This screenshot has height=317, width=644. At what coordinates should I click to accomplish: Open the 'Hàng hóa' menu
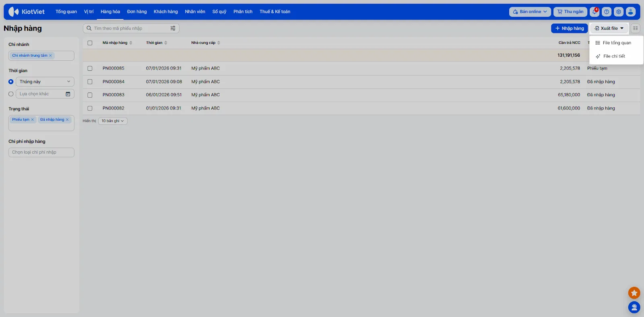[110, 12]
